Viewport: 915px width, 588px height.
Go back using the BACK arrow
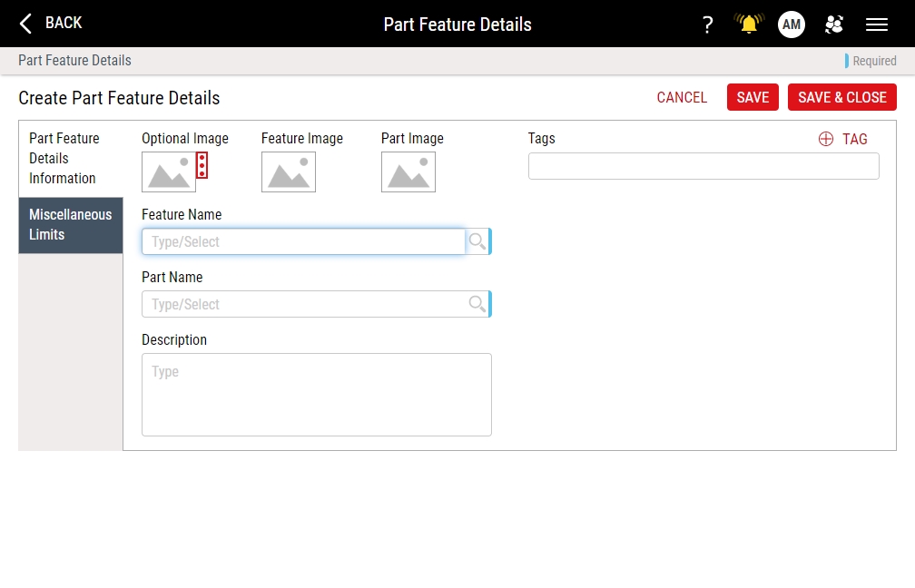[x=25, y=24]
